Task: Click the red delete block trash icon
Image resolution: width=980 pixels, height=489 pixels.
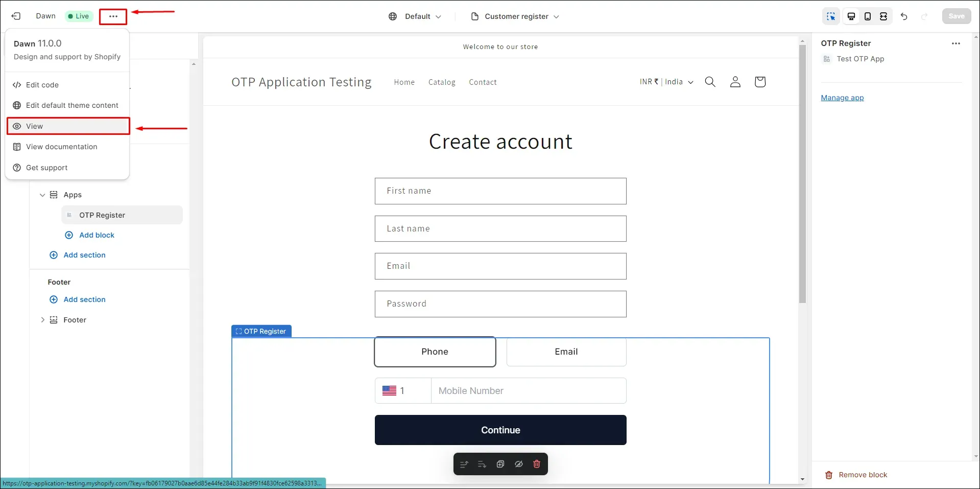Action: [x=537, y=464]
